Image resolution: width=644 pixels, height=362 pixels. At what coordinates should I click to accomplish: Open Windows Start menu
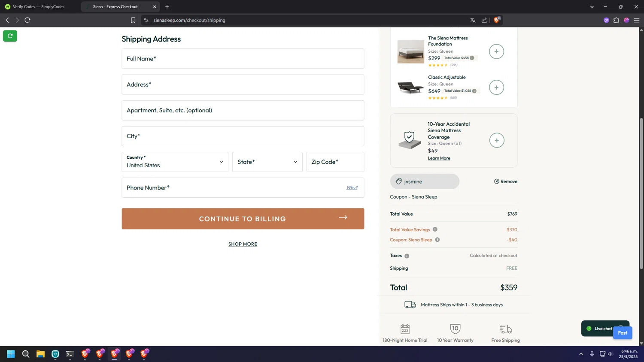point(11,354)
